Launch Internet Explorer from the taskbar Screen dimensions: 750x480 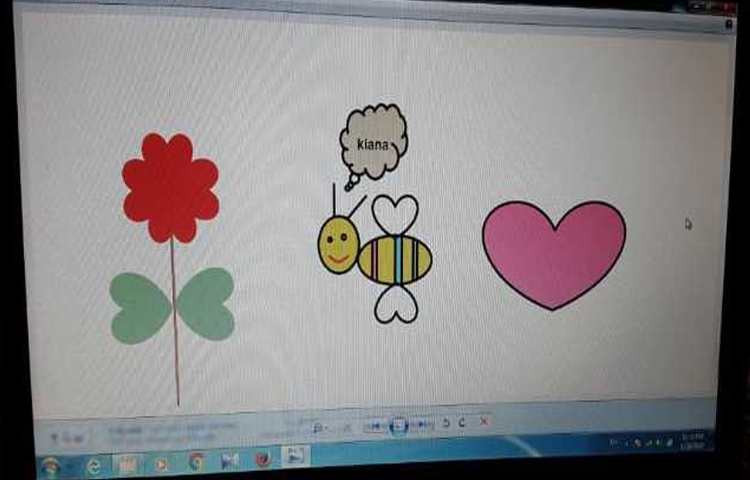click(95, 465)
